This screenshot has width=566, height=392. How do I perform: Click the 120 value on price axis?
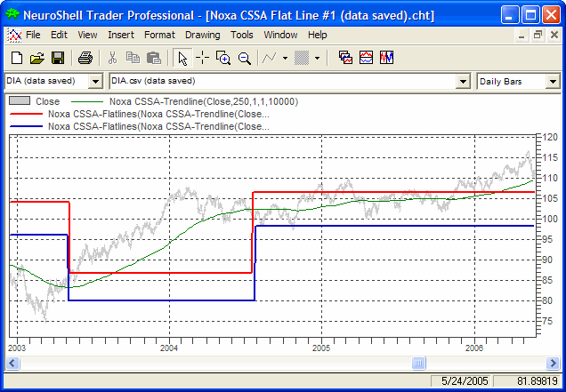(x=550, y=138)
